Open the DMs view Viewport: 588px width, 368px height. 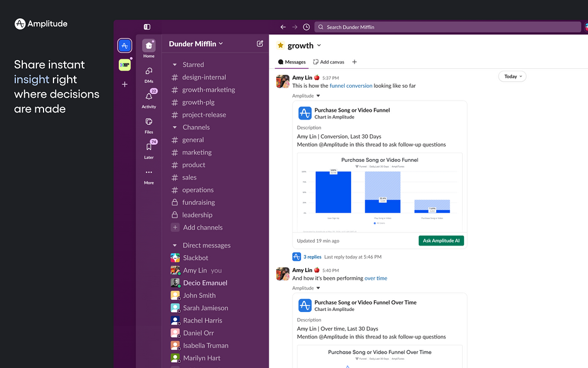[x=149, y=75]
